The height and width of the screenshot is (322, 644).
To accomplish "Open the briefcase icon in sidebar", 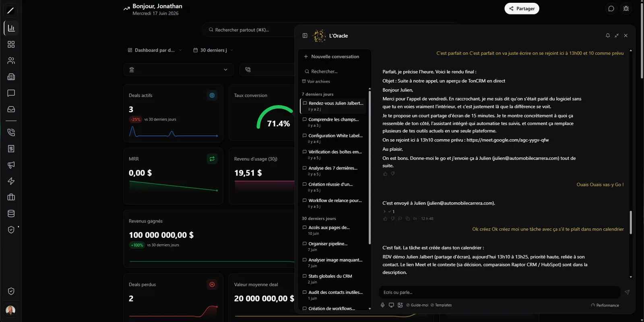I will pyautogui.click(x=11, y=197).
